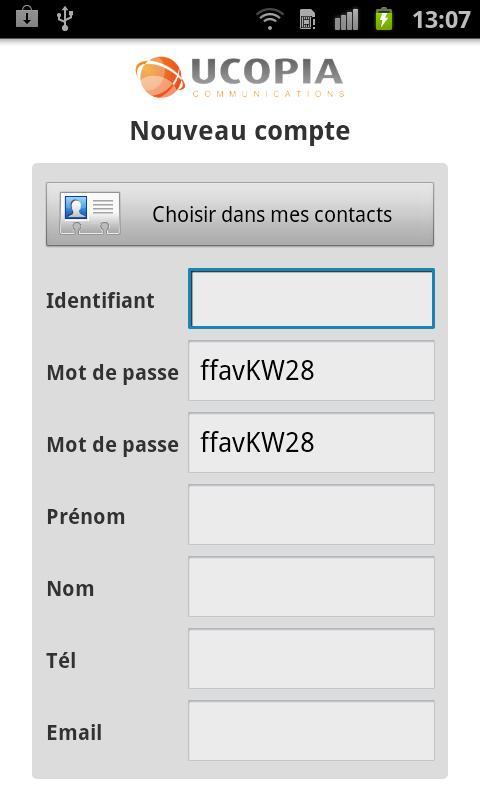Tap the 13:07 clock

[x=441, y=20]
